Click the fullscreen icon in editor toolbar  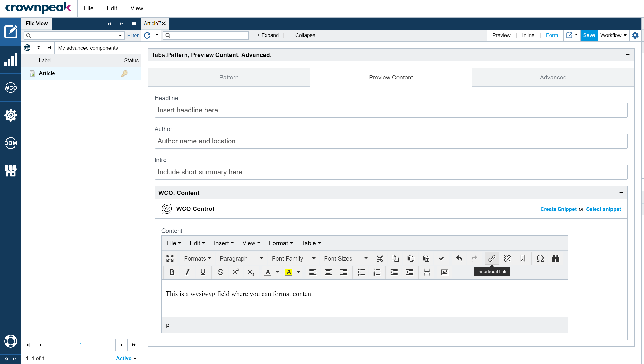pos(170,258)
